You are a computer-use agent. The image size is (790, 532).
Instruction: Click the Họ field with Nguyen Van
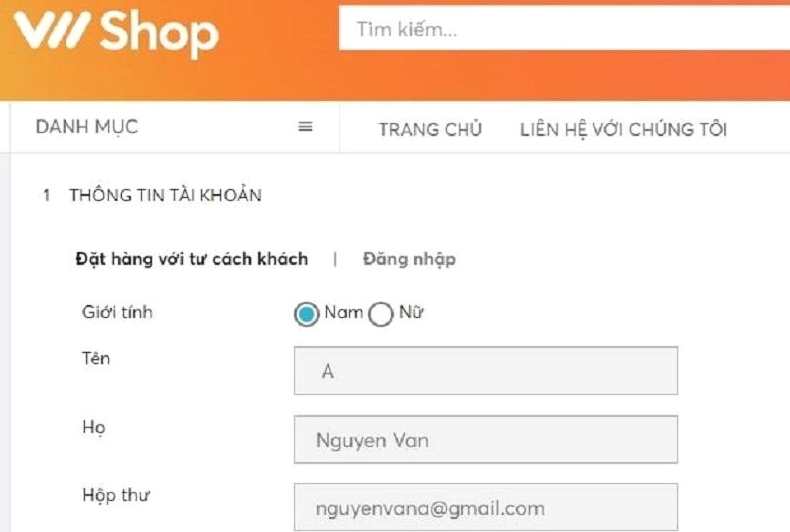(x=485, y=440)
